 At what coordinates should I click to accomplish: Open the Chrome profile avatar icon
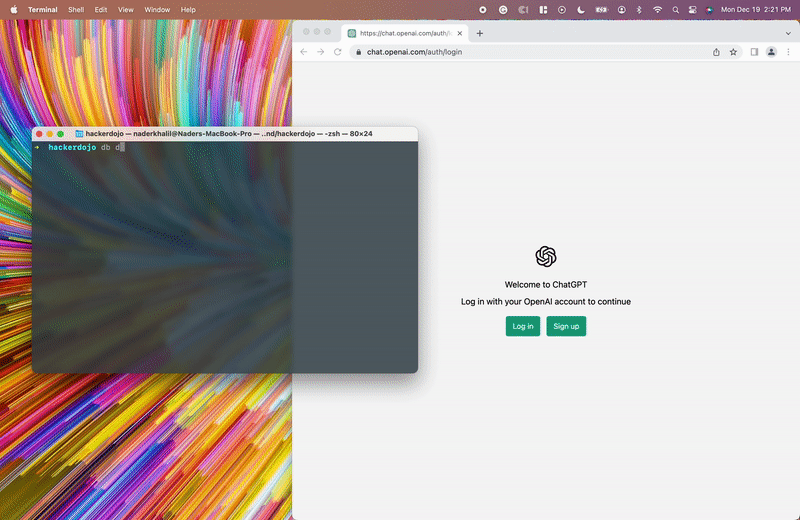click(771, 52)
